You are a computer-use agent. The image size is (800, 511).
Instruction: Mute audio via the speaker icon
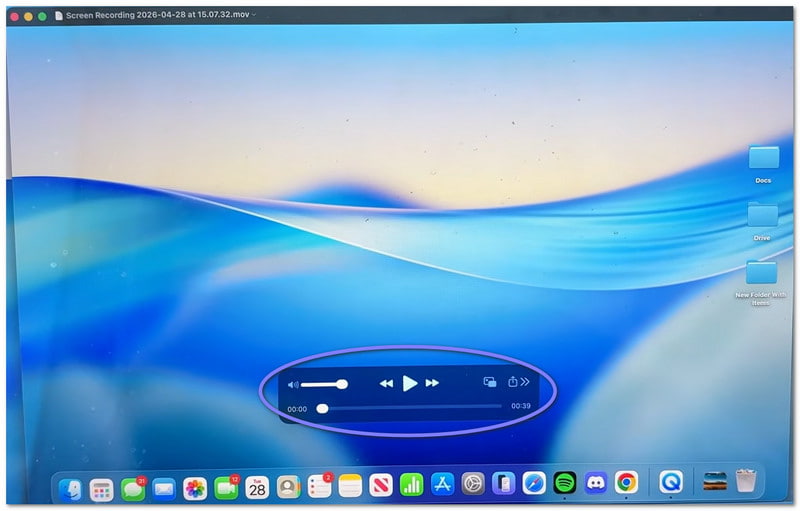(x=293, y=385)
